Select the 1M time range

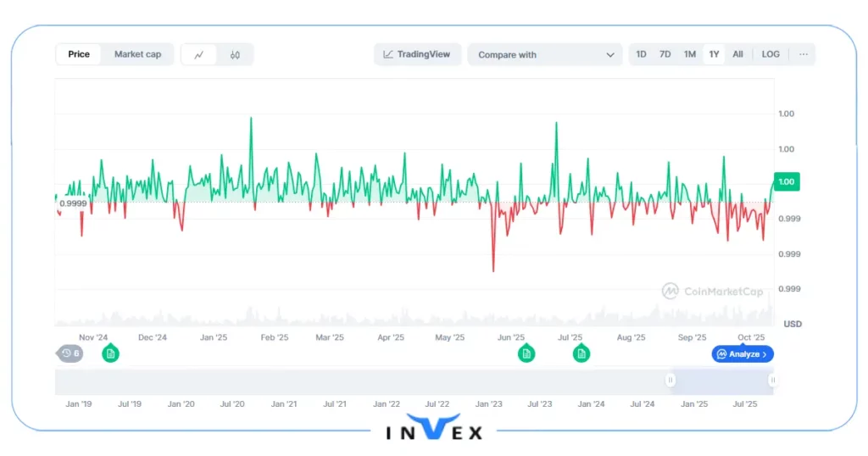click(x=690, y=54)
